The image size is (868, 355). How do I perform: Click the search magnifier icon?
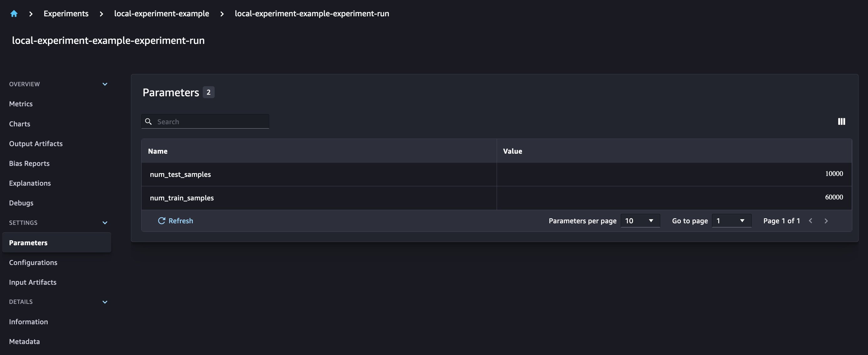(x=148, y=121)
